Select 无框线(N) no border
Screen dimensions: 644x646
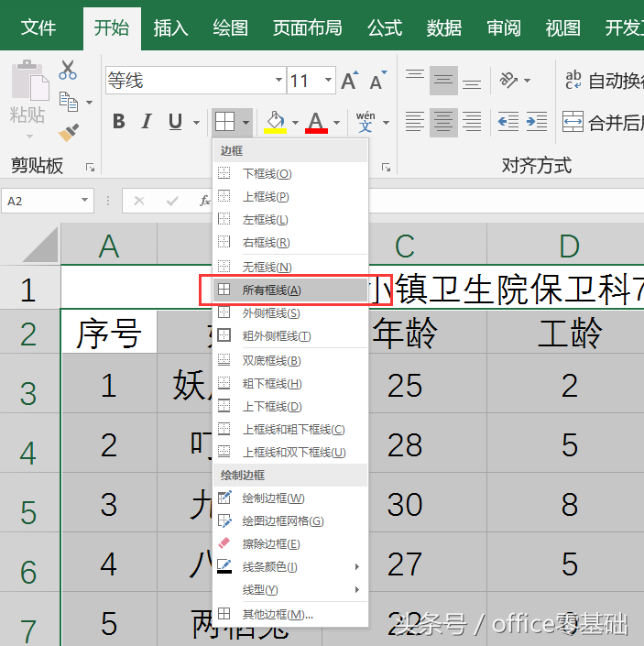coord(290,268)
